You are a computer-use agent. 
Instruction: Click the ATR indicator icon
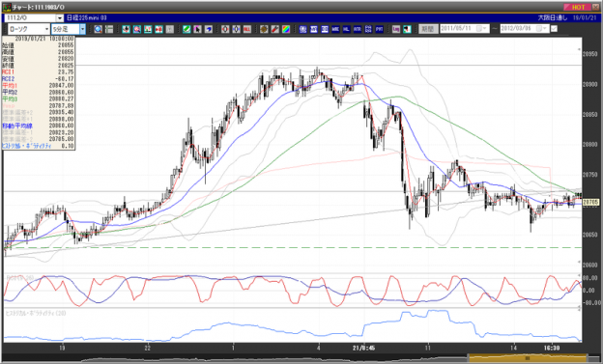358,29
